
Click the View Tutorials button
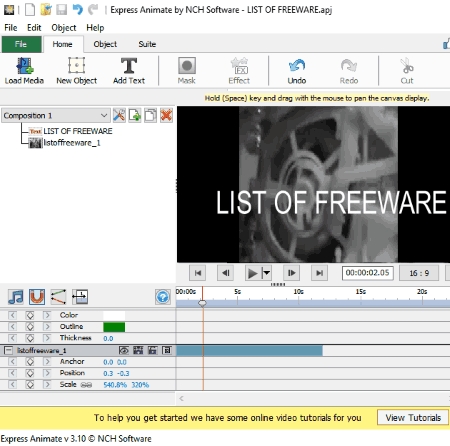pos(413,418)
